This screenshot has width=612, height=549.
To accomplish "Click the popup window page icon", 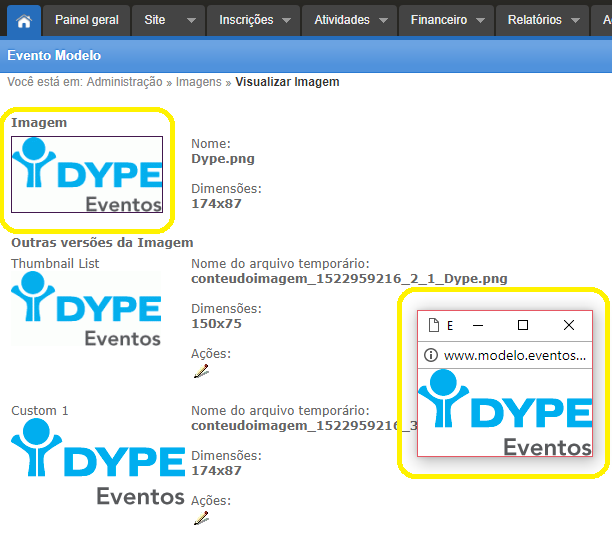I will (434, 325).
